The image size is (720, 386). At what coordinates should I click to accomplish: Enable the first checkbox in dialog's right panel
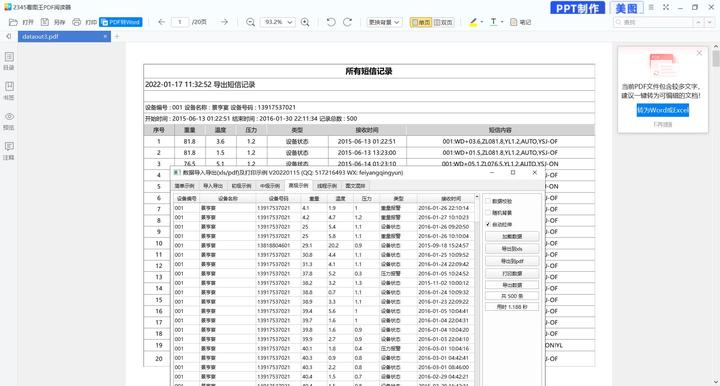[x=488, y=201]
